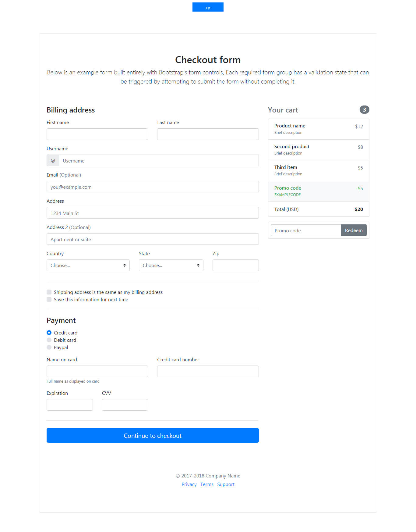Screen dimensions: 416x532
Task: Select the Paypal radio button
Action: coord(49,347)
